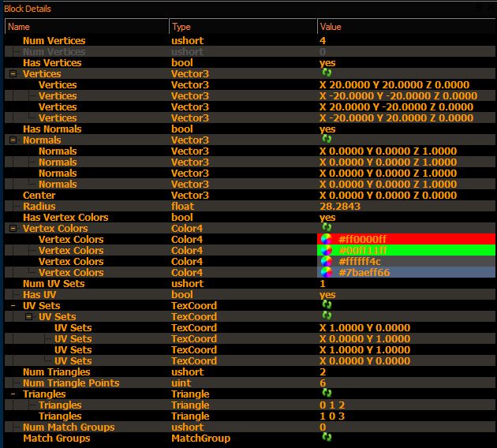
Task: Select vertex X 20.0000 Y -20.0000 Z 0.0000
Action: (x=396, y=106)
